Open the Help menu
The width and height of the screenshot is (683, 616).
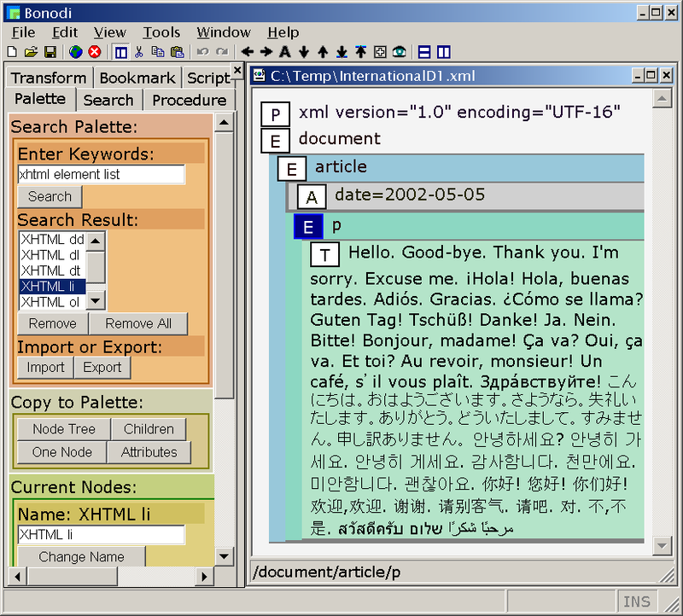(283, 32)
